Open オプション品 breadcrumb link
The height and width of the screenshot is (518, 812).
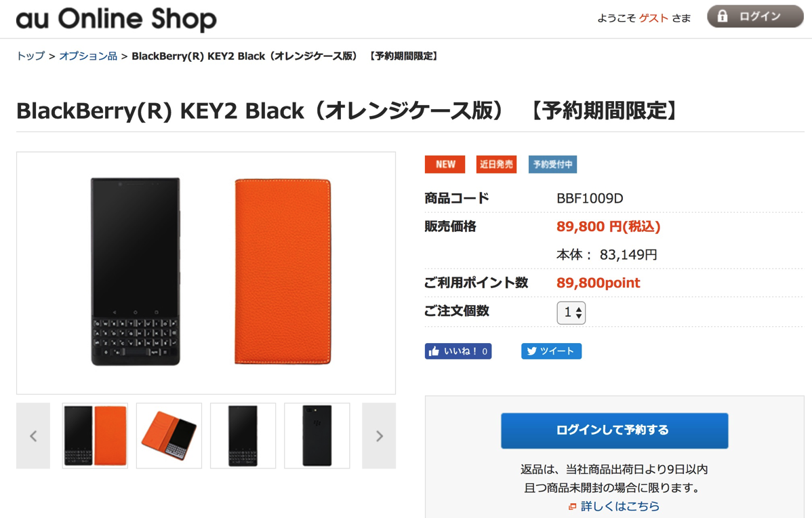(88, 56)
